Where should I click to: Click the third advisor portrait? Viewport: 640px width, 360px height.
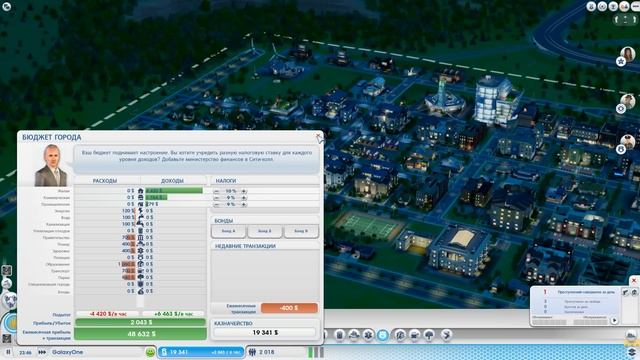point(627,142)
